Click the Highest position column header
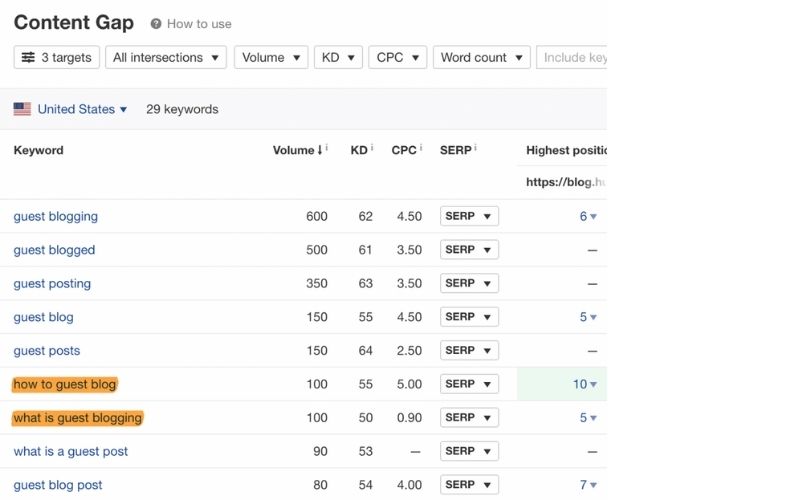The width and height of the screenshot is (800, 500). [x=566, y=151]
